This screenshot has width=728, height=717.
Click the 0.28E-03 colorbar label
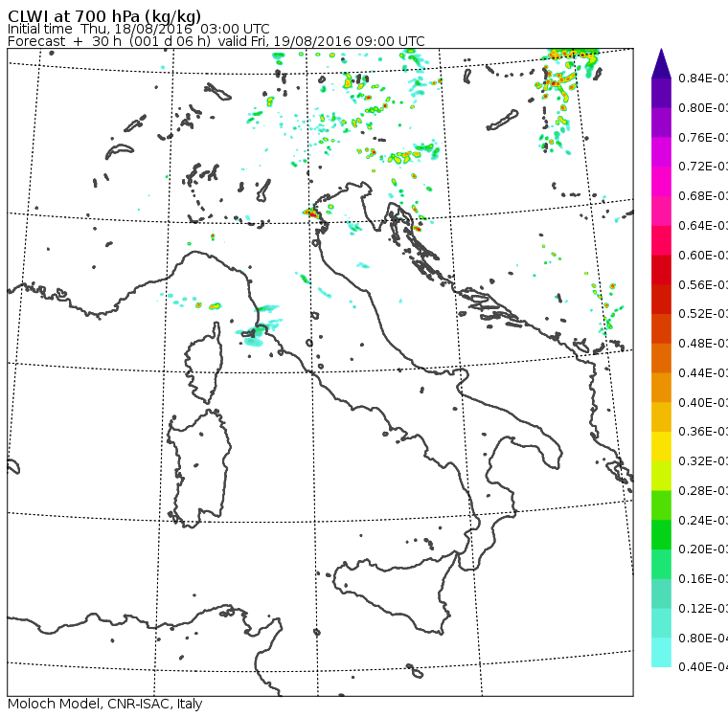703,490
